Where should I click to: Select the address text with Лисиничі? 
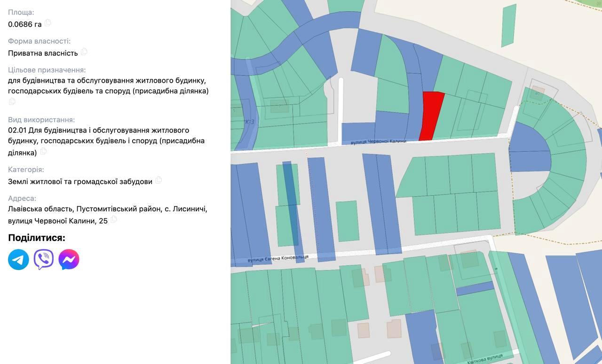(x=108, y=209)
